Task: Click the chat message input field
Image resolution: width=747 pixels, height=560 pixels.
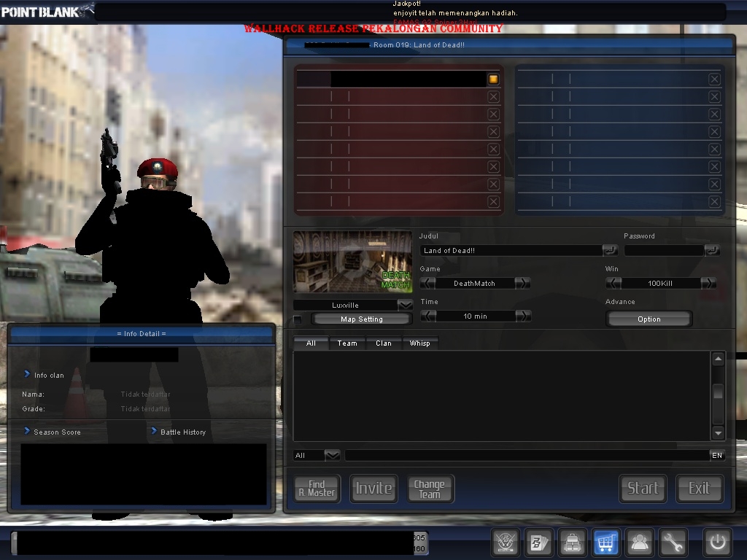Action: (527, 455)
